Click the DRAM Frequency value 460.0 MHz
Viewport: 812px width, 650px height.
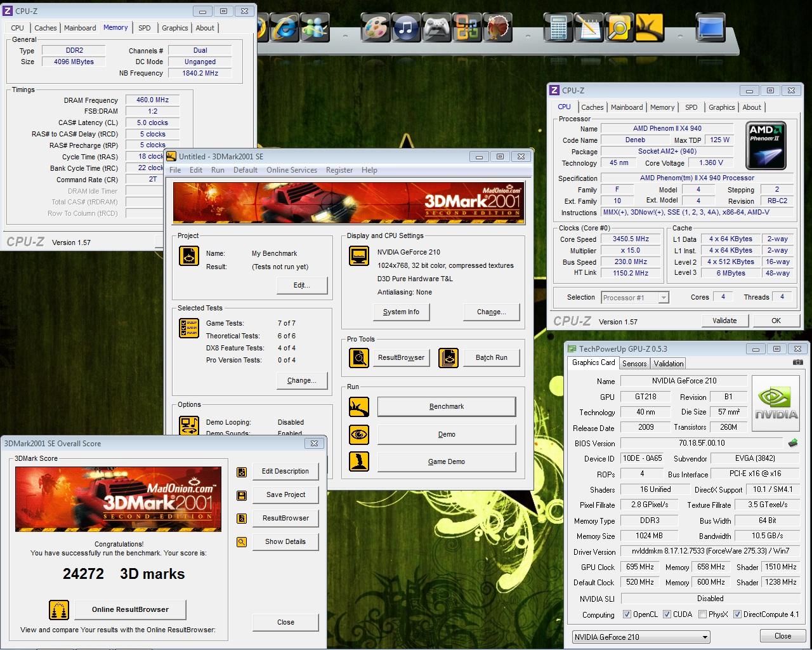pyautogui.click(x=152, y=100)
